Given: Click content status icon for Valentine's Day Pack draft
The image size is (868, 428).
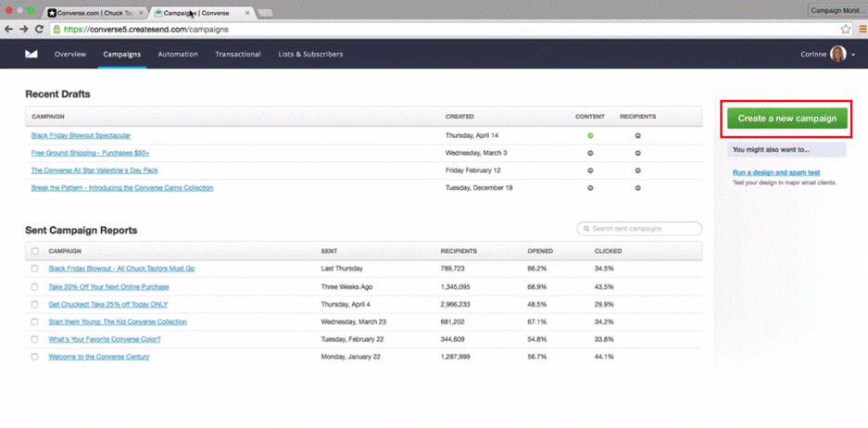Looking at the screenshot, I should [590, 170].
